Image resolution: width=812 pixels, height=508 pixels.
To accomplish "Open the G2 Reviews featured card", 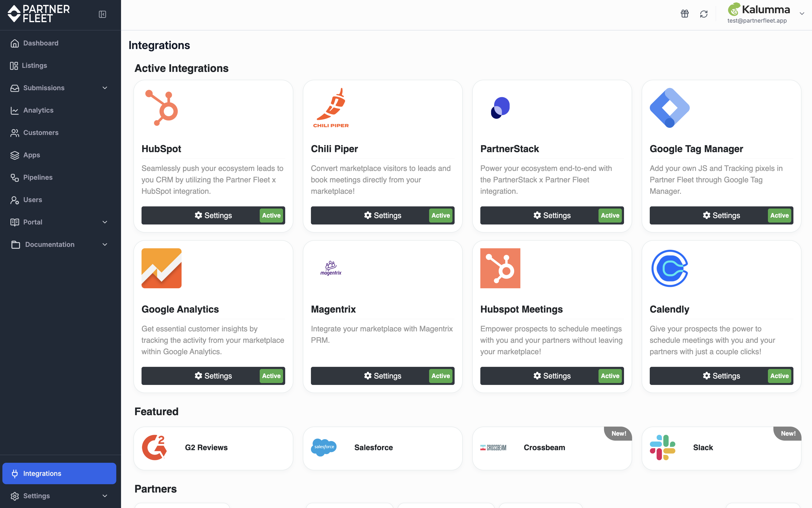I will coord(213,448).
